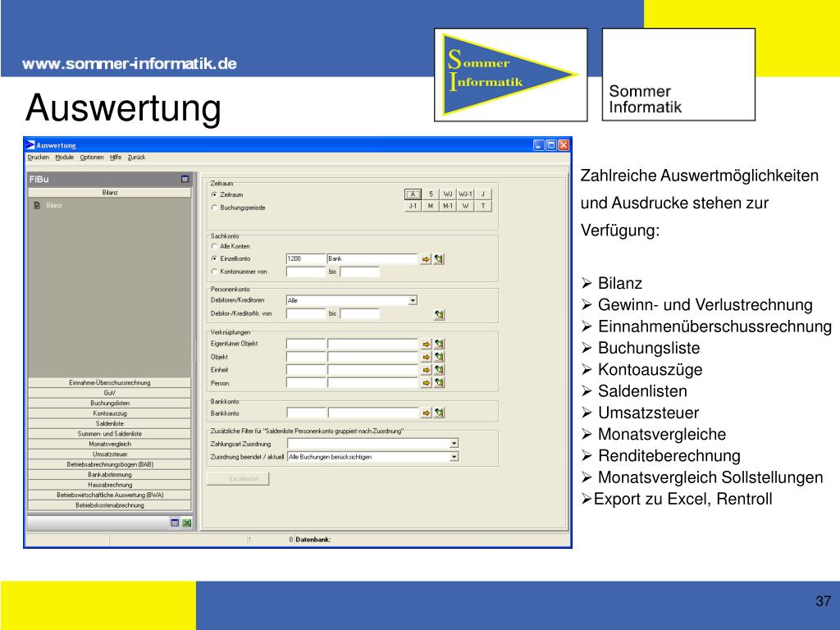Select the Alle Konten radio button
Viewport: 840px width, 630px height.
(x=214, y=246)
